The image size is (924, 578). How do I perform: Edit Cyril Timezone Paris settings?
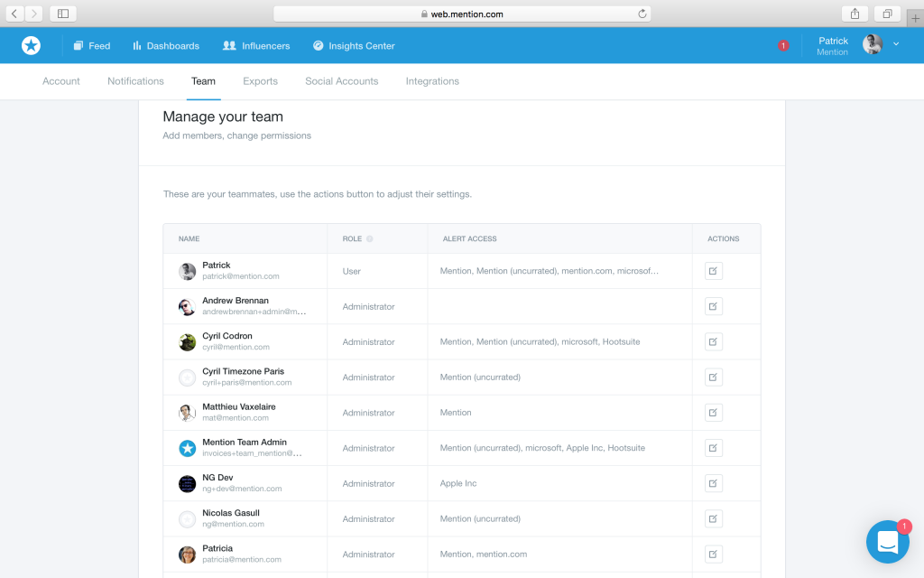[x=713, y=378]
